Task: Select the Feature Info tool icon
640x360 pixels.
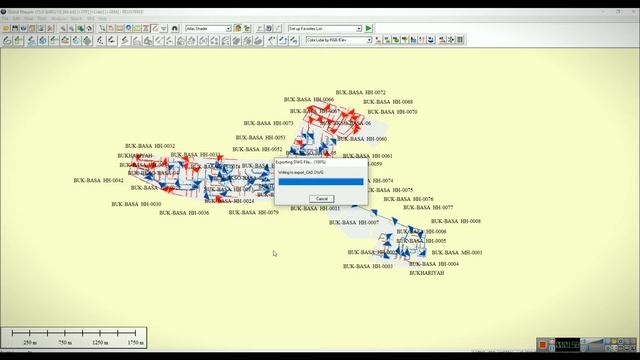Action: click(128, 29)
